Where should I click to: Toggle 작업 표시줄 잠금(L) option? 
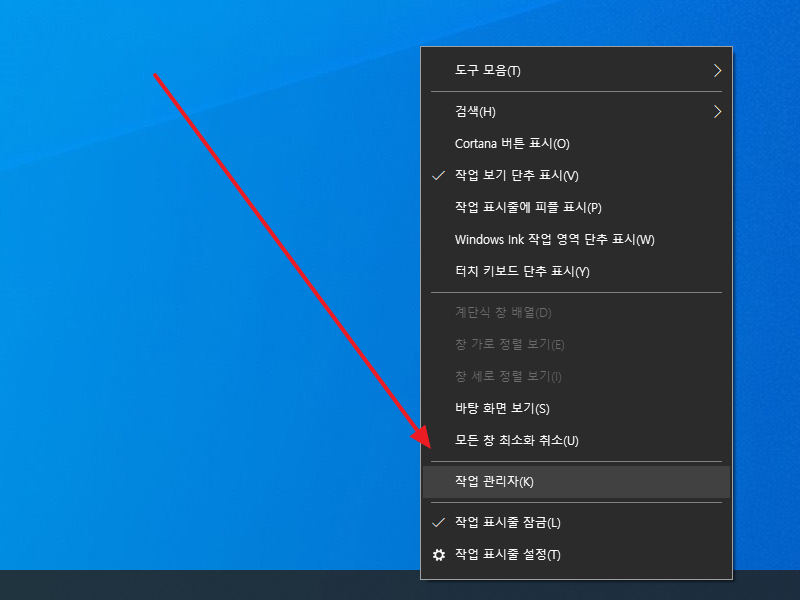pyautogui.click(x=577, y=523)
